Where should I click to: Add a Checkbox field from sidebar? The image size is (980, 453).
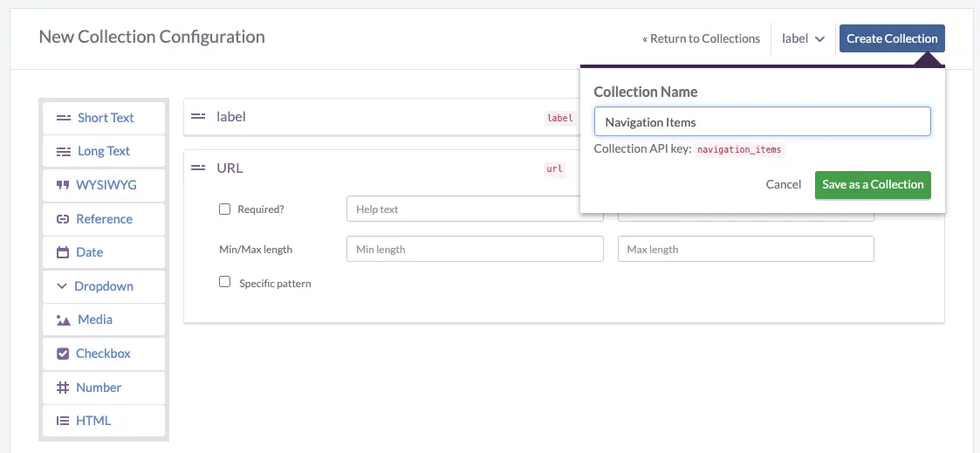102,353
